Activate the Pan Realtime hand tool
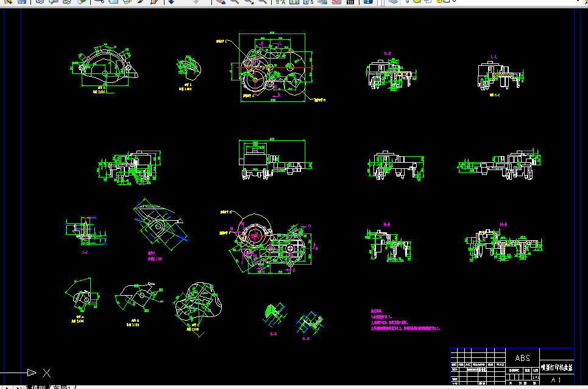 pyautogui.click(x=221, y=1)
